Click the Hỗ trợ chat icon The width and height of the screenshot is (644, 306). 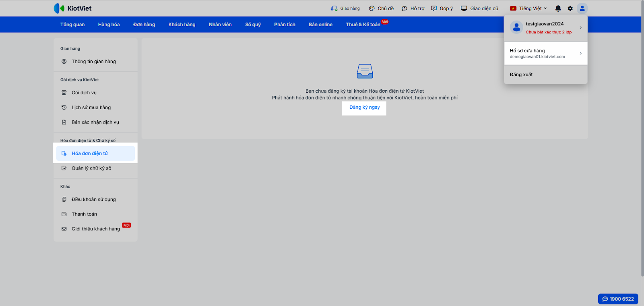coord(405,8)
